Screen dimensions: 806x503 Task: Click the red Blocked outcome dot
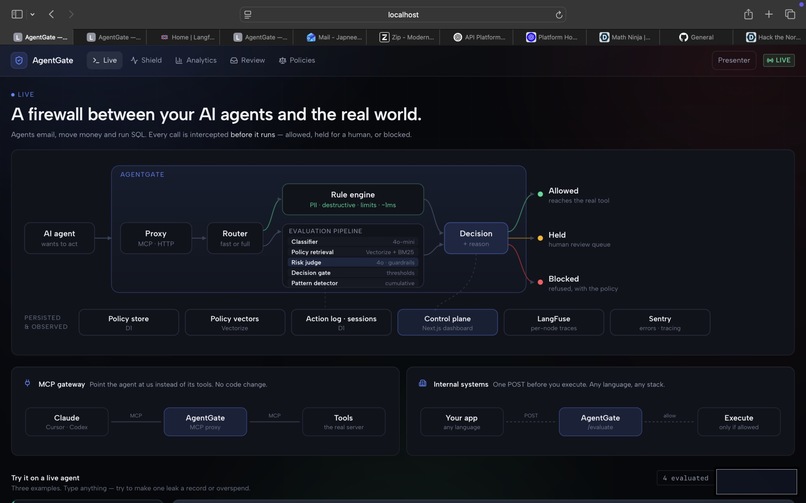click(x=540, y=282)
